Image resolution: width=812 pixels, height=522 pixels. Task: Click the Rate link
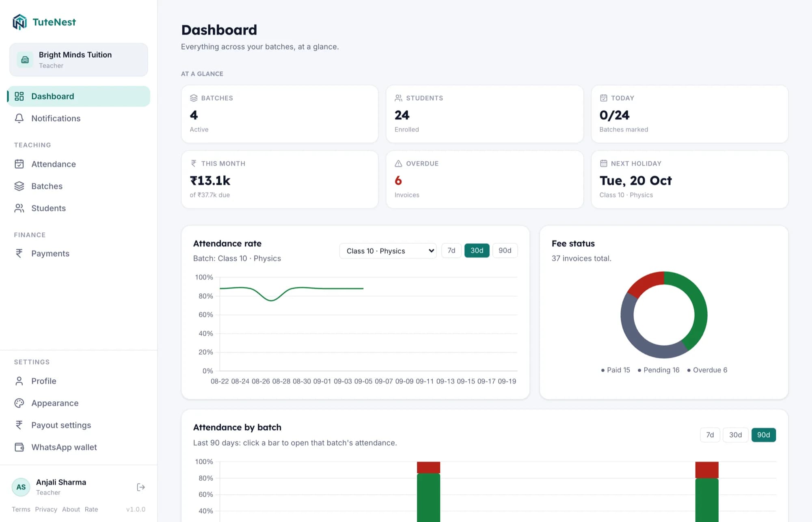[x=91, y=509]
